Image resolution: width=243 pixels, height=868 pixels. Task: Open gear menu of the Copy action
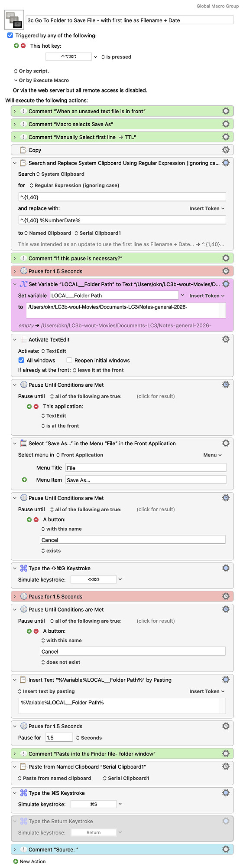226,150
